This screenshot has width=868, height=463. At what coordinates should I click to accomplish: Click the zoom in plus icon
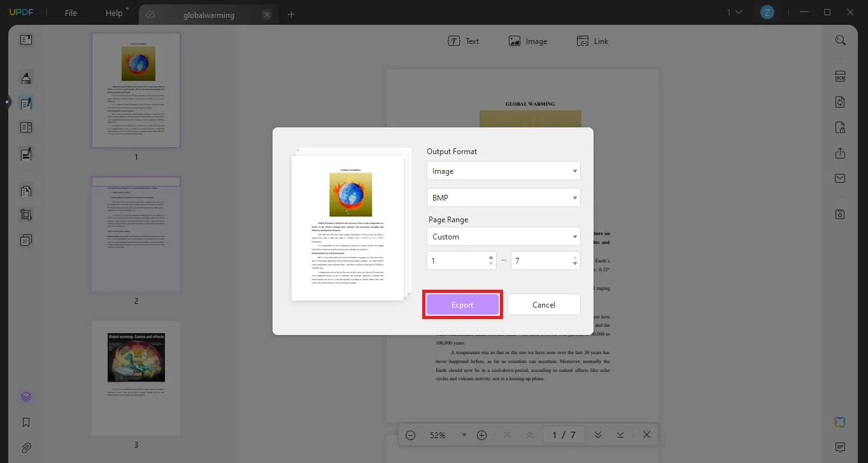point(482,435)
